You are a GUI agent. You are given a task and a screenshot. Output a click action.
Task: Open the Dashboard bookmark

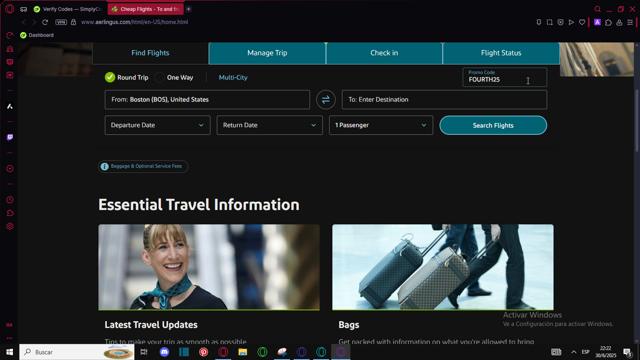tap(37, 35)
